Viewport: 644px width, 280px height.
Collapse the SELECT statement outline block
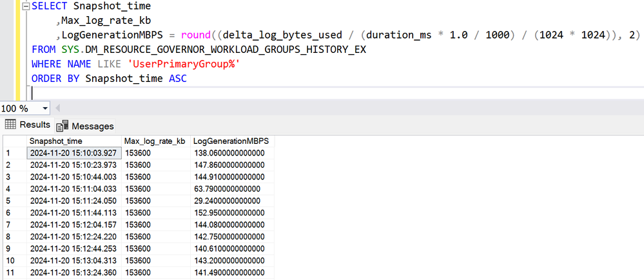(x=25, y=6)
